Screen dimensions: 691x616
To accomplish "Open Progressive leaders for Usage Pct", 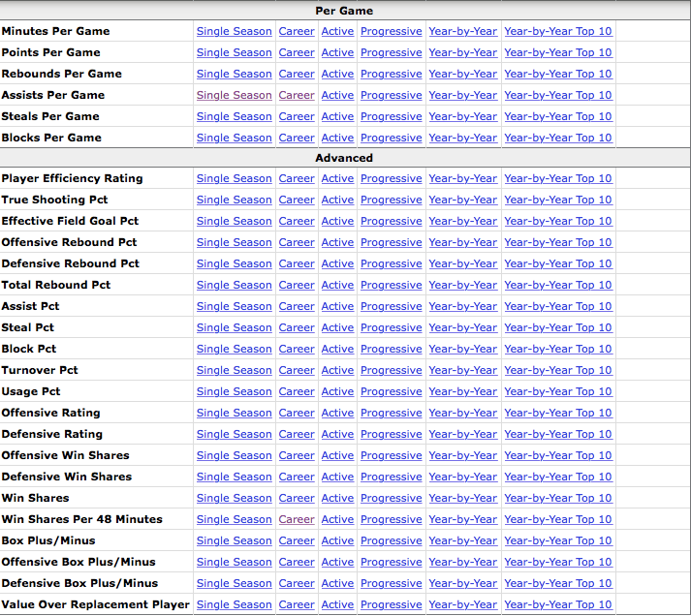I will click(391, 391).
